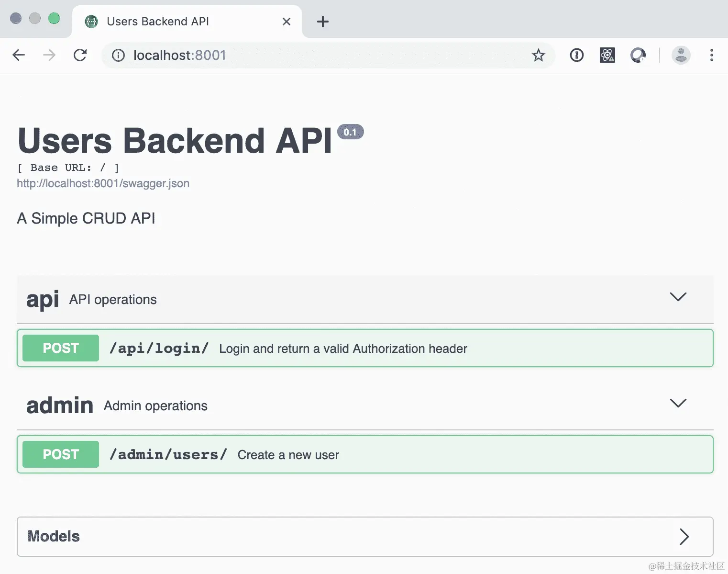Image resolution: width=728 pixels, height=574 pixels.
Task: Click the admin tag heading
Action: (60, 405)
